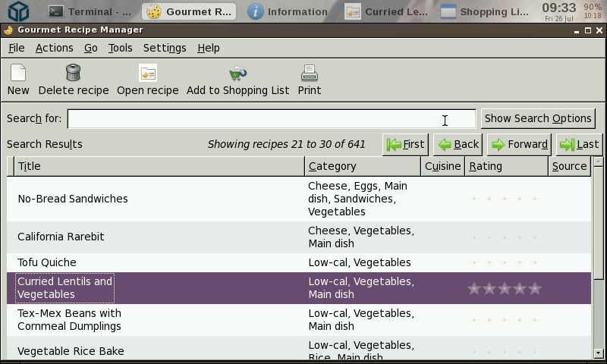Open the Tools menu
Image resolution: width=607 pixels, height=364 pixels.
click(x=120, y=48)
